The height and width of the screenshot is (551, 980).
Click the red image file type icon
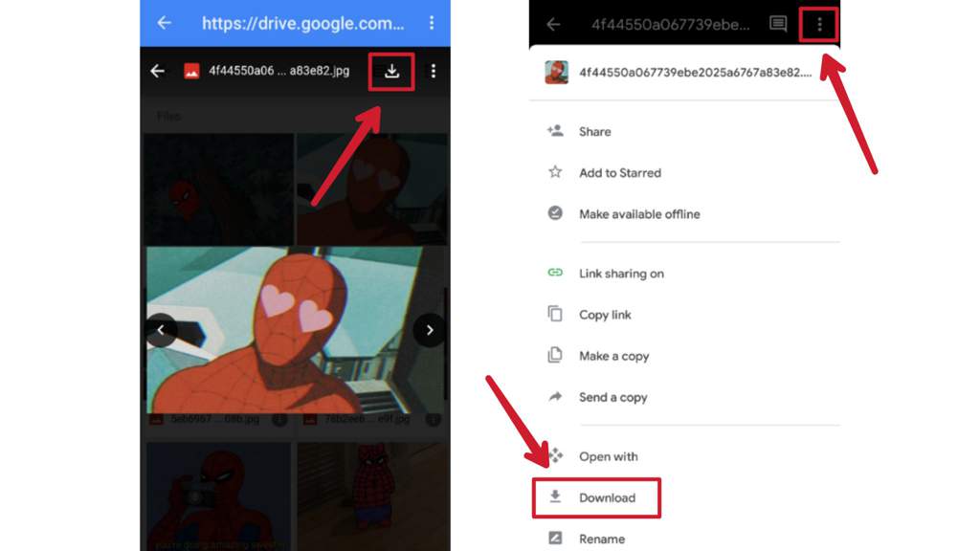click(x=191, y=71)
